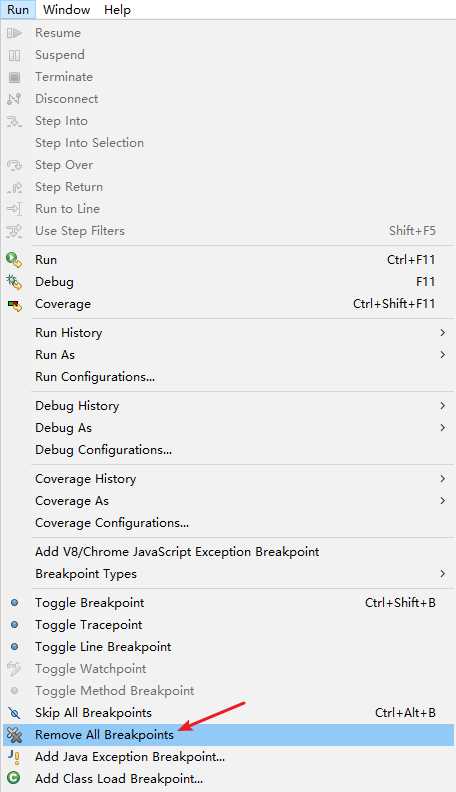The width and height of the screenshot is (456, 792).
Task: Expand the Run History submenu arrow
Action: (442, 332)
